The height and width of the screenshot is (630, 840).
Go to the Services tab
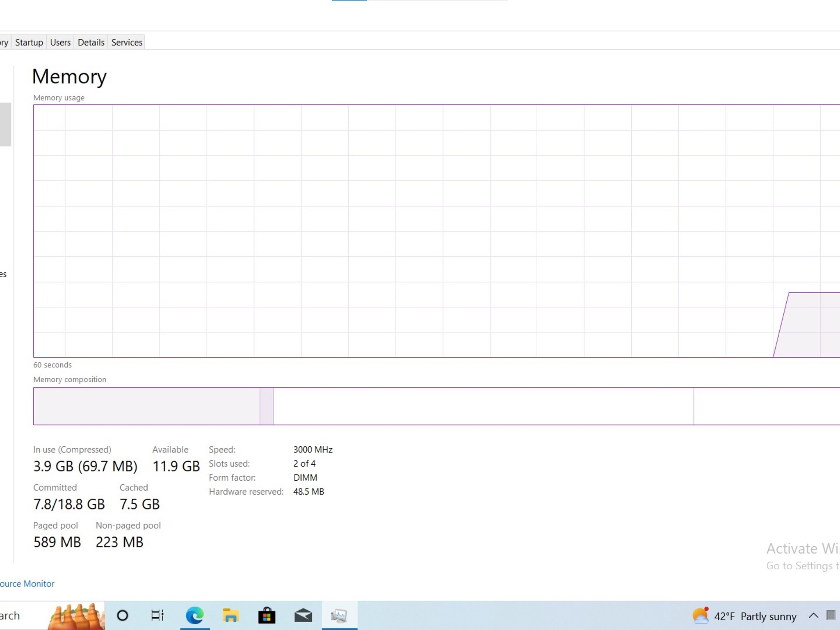point(127,42)
